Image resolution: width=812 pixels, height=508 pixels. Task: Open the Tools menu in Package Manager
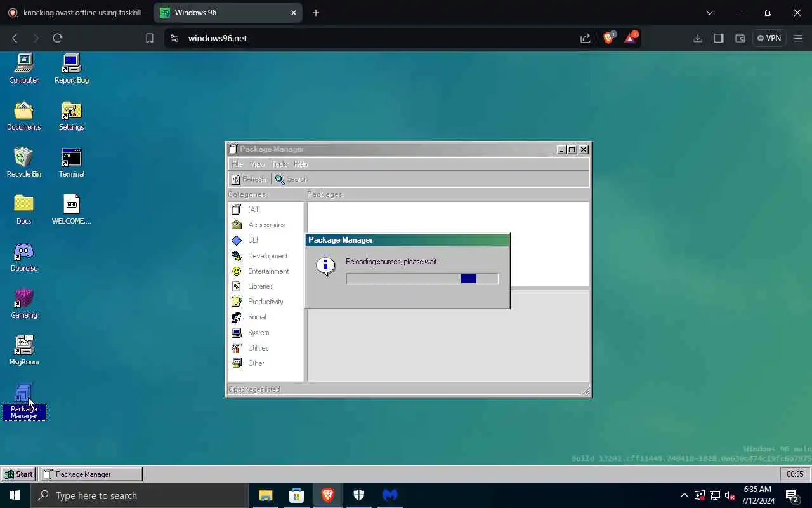pyautogui.click(x=279, y=164)
